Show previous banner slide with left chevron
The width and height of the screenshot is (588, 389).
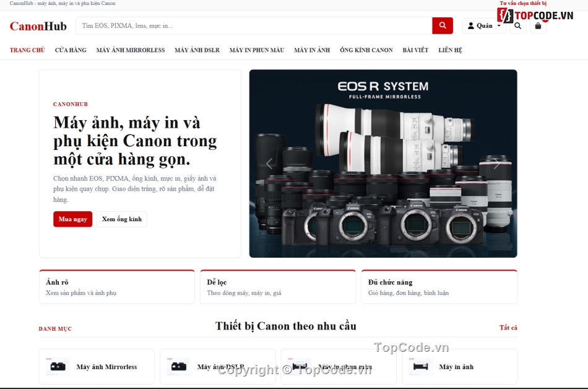269,164
